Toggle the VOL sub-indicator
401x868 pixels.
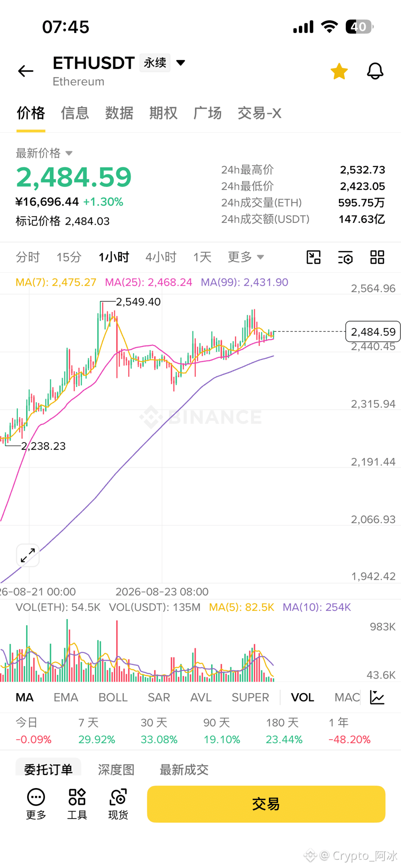[x=303, y=697]
